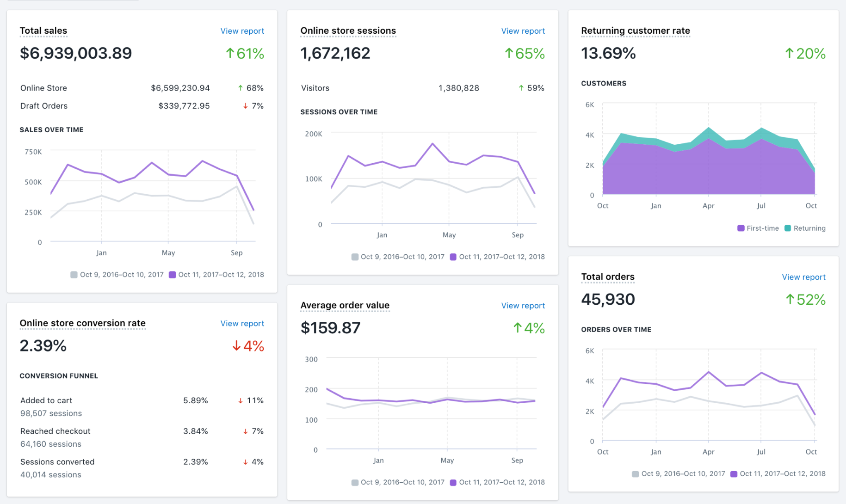Image resolution: width=846 pixels, height=504 pixels.
Task: Click purple 2017–2018 swatch under sales chart
Action: [172, 275]
